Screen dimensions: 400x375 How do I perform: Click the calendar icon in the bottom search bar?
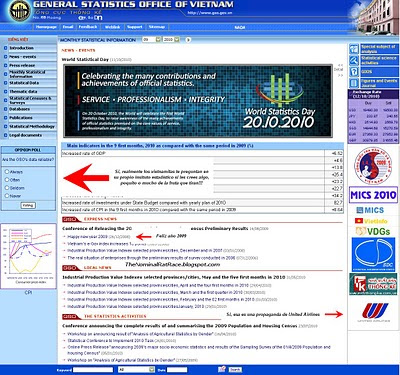tap(222, 369)
